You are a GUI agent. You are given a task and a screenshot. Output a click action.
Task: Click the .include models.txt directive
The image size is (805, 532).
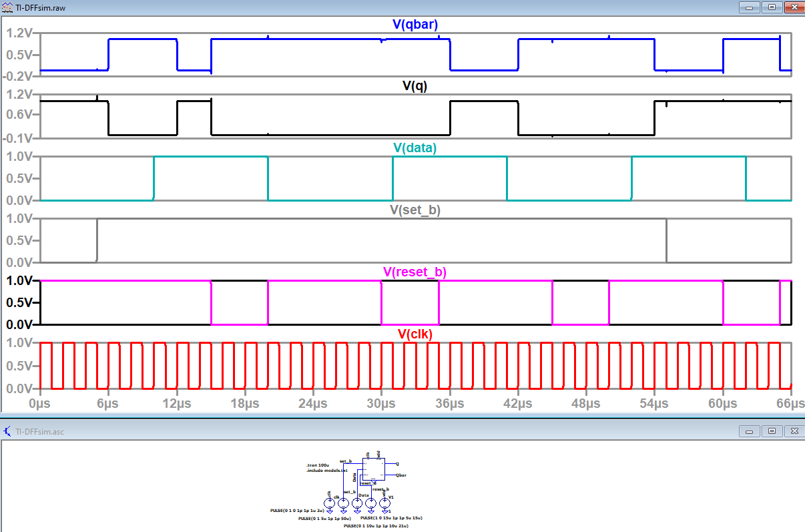326,470
